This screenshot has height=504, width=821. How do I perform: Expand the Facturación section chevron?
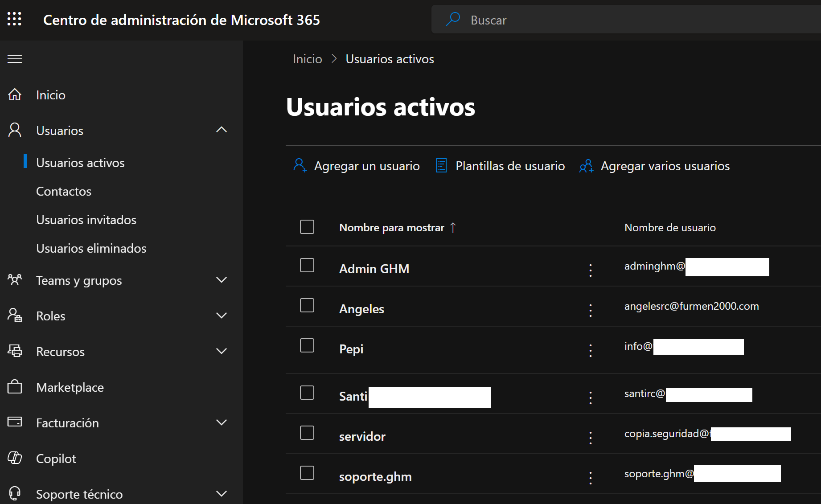[x=222, y=422]
